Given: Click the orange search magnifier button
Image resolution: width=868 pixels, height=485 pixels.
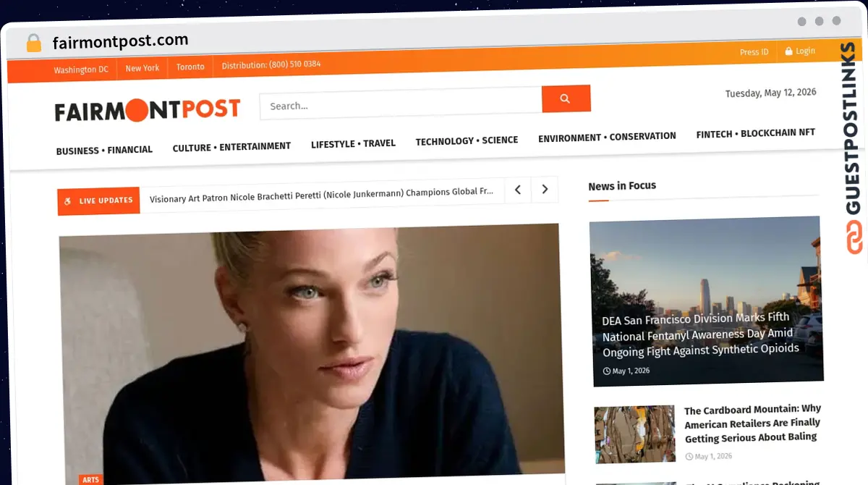Looking at the screenshot, I should tap(566, 98).
